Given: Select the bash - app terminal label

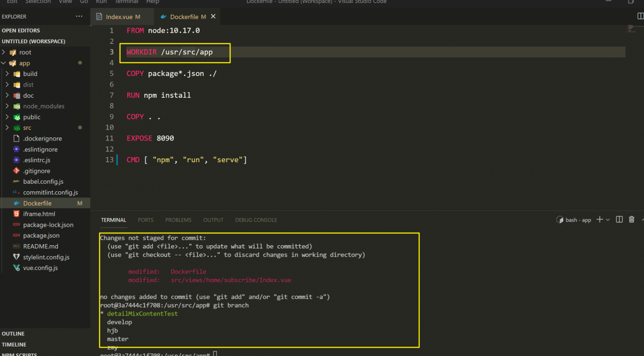Looking at the screenshot, I should [578, 220].
